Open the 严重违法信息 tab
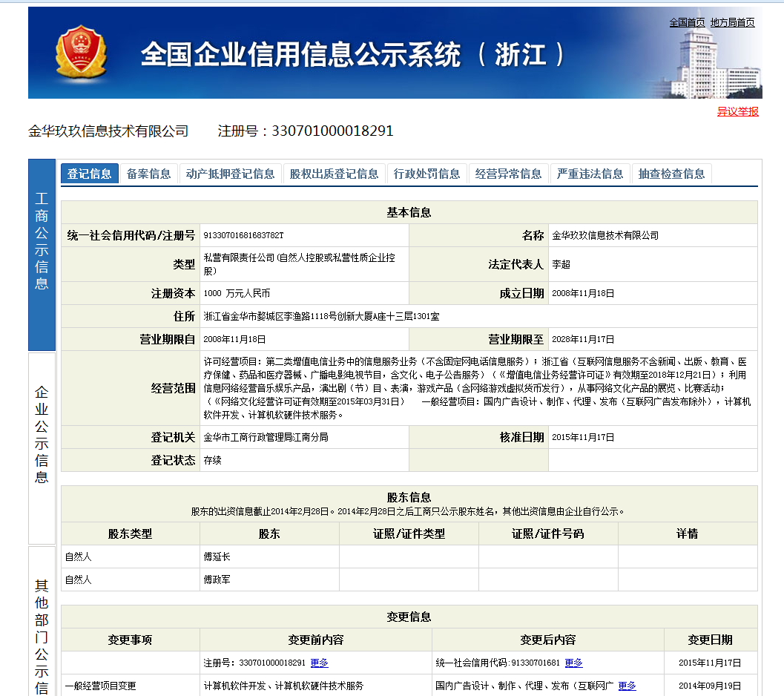784x696 pixels. point(590,174)
